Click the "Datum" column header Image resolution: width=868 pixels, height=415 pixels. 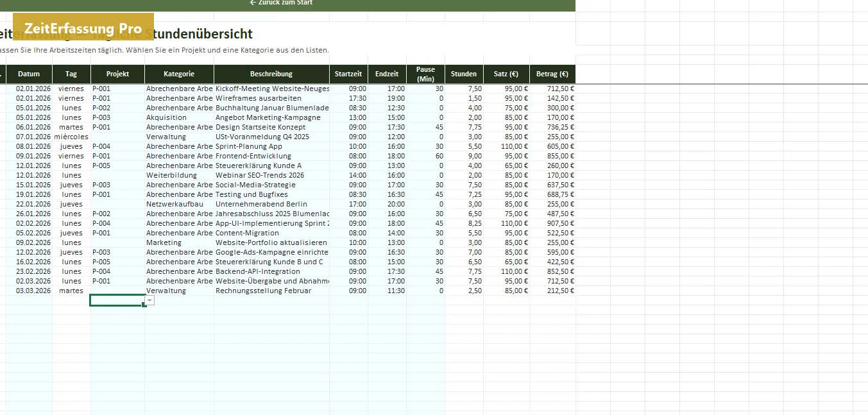[x=29, y=74]
